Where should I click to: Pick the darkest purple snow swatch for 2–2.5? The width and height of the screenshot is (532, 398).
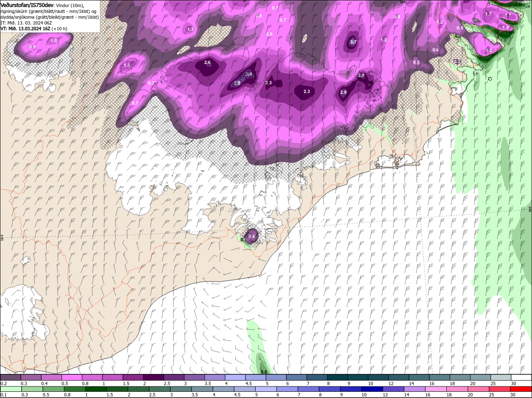(154, 378)
